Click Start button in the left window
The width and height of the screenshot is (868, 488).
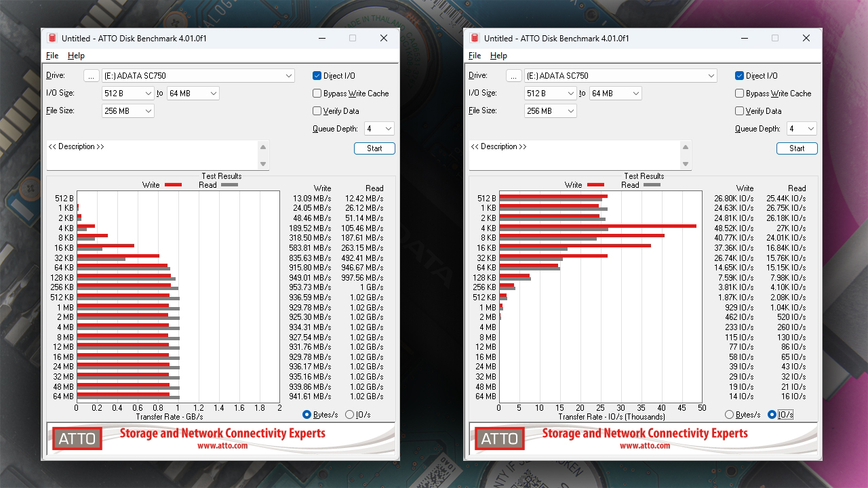click(x=374, y=148)
